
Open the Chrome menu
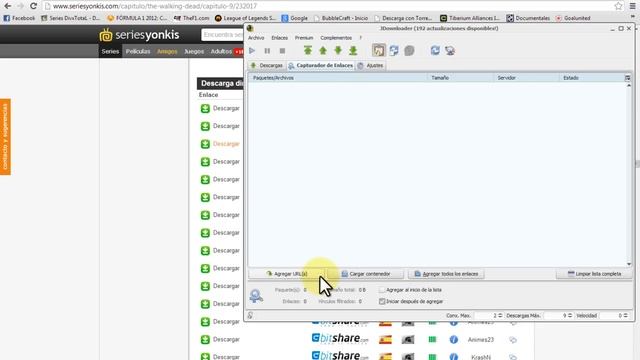click(x=633, y=6)
